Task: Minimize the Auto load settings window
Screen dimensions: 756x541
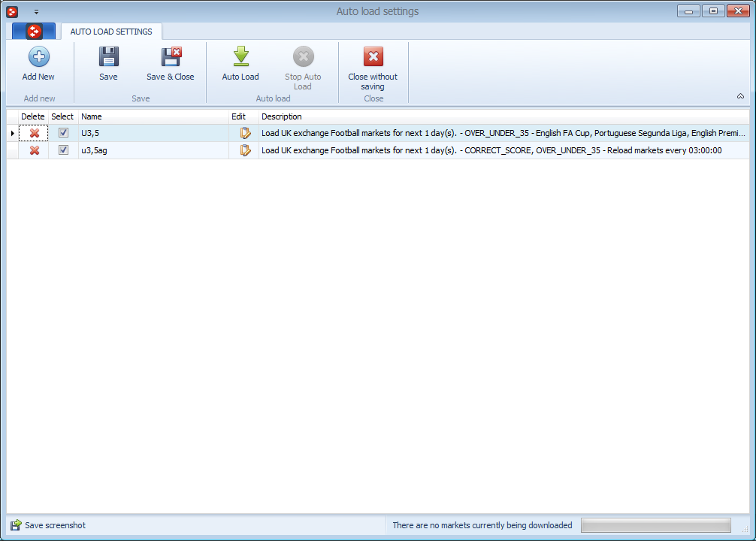Action: point(688,11)
